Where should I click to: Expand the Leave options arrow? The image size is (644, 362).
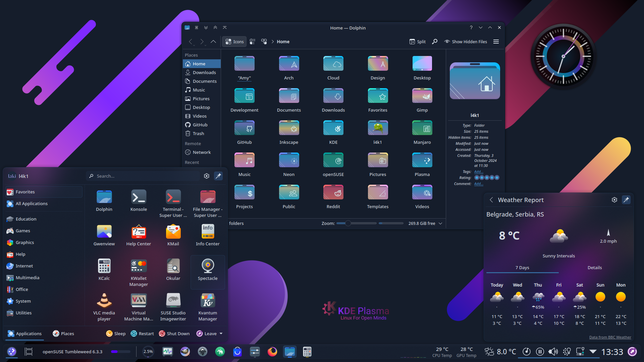tap(221, 334)
